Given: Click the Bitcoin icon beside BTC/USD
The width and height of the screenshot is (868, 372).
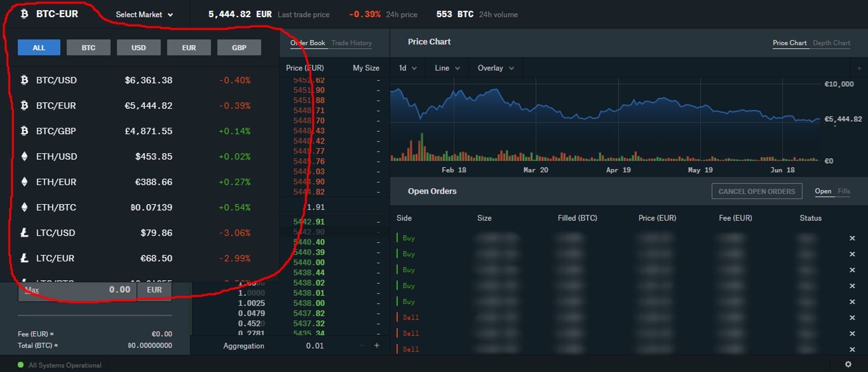Looking at the screenshot, I should 24,80.
